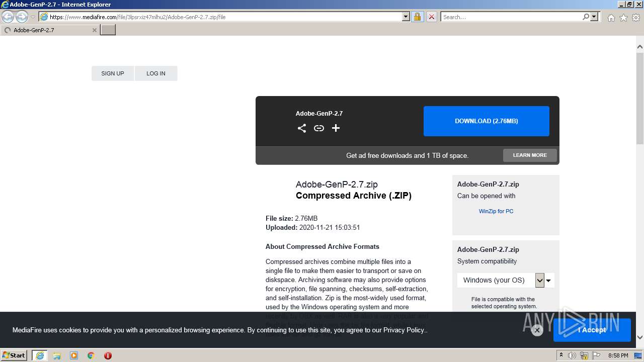The height and width of the screenshot is (362, 644).
Task: Click the File size 2.76MB text
Action: coord(292,218)
